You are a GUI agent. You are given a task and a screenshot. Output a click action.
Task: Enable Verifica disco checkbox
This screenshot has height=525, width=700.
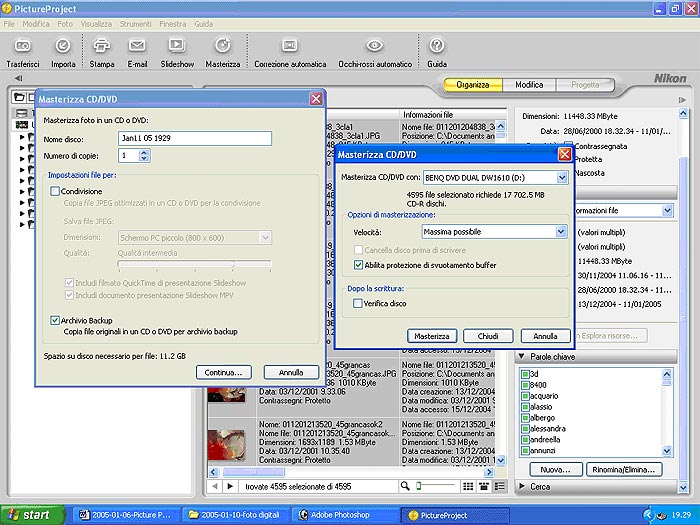coord(357,304)
